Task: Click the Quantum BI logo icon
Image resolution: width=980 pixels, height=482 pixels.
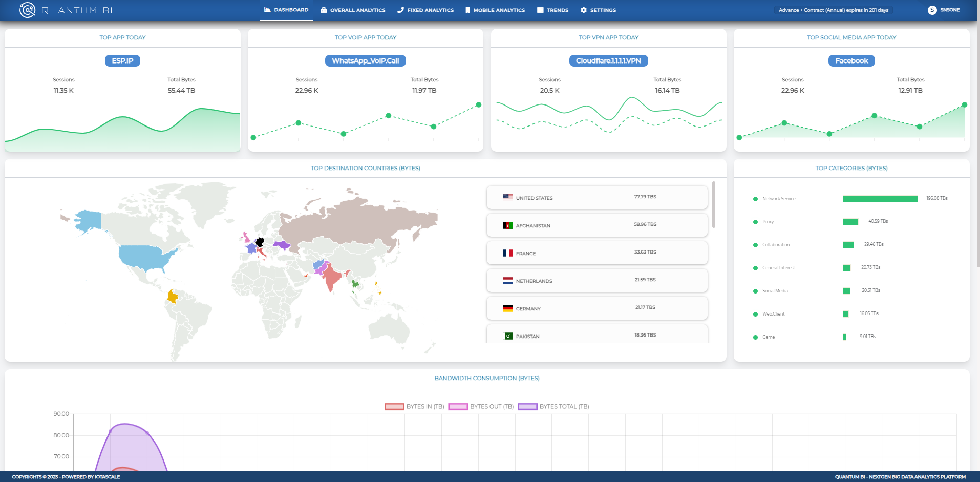Action: (x=27, y=10)
